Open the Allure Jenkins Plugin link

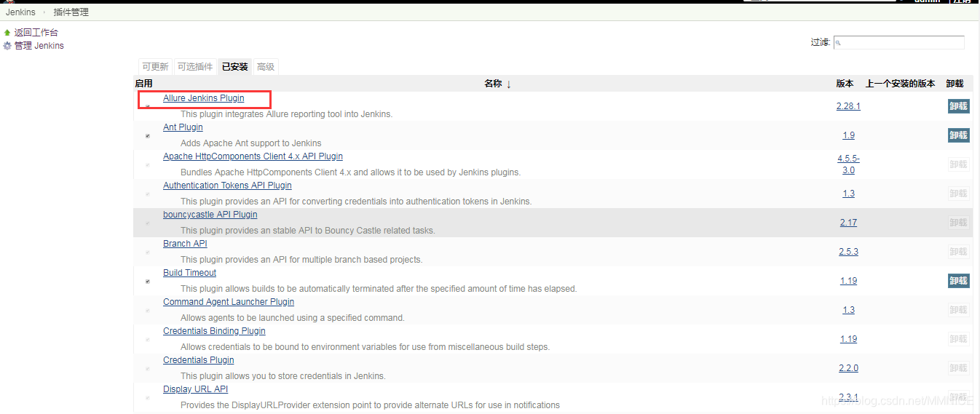tap(204, 98)
